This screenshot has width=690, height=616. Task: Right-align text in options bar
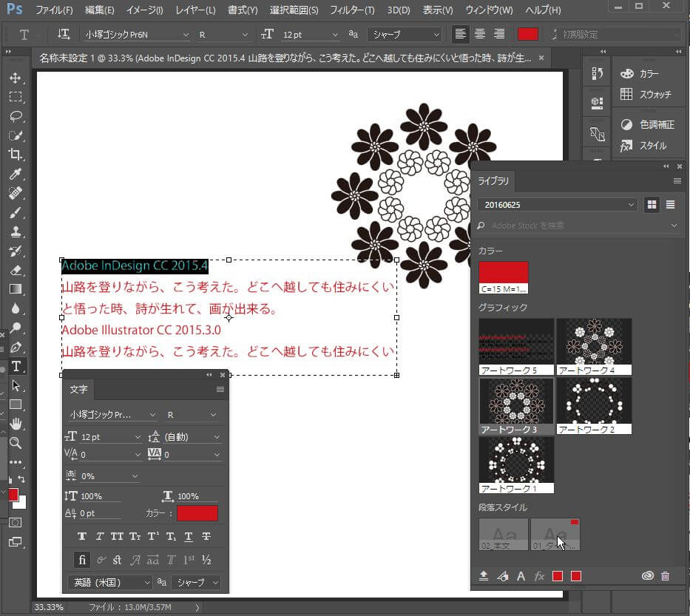click(499, 34)
